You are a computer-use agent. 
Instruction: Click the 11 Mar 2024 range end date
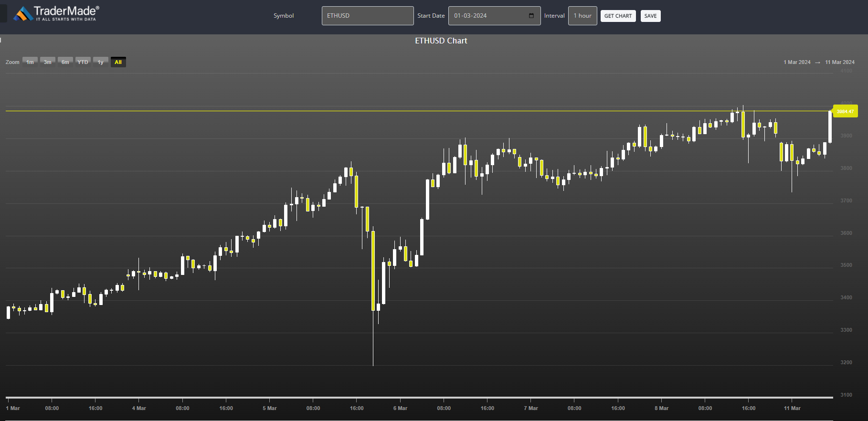(x=840, y=62)
